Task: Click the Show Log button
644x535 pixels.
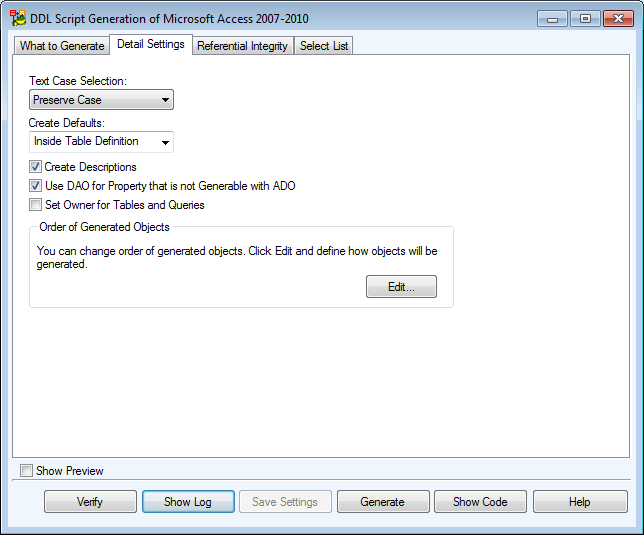Action: 188,502
